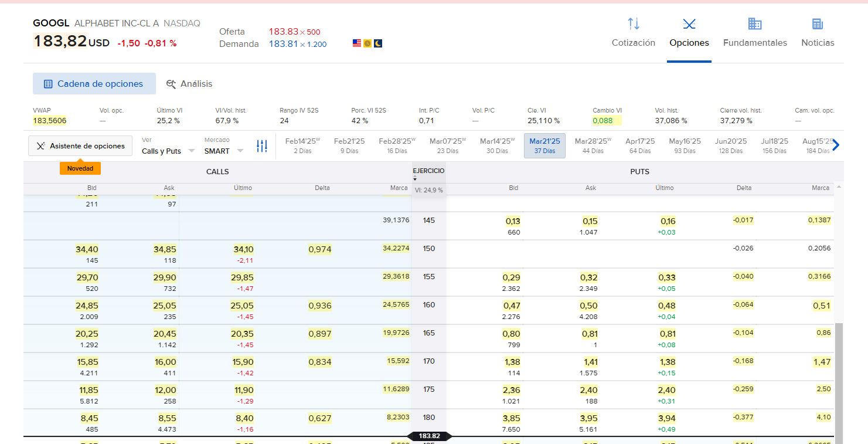The height and width of the screenshot is (444, 868).
Task: Click call bid 34,40 at strike 150
Action: click(x=87, y=249)
